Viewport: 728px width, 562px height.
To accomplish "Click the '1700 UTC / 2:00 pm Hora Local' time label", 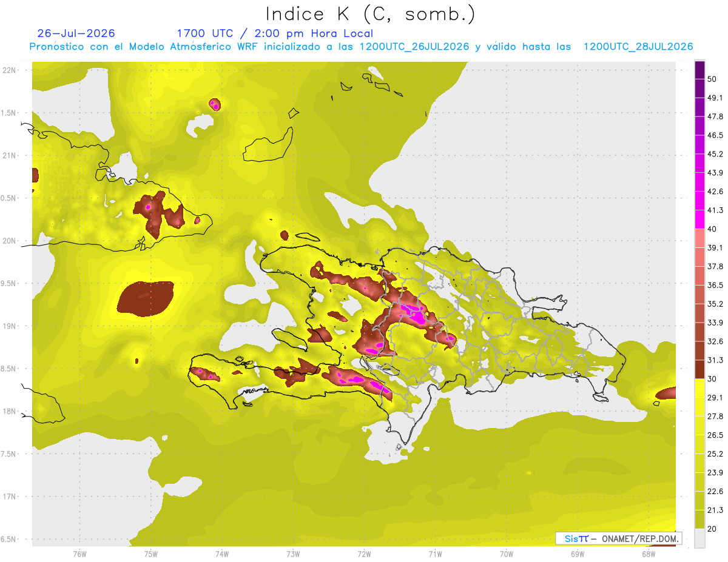I will pos(275,33).
